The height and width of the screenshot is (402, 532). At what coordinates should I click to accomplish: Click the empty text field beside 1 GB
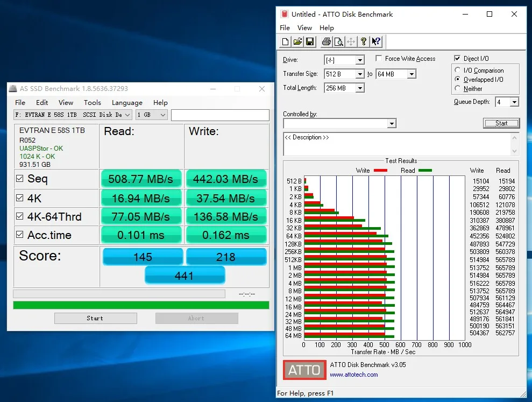point(220,115)
